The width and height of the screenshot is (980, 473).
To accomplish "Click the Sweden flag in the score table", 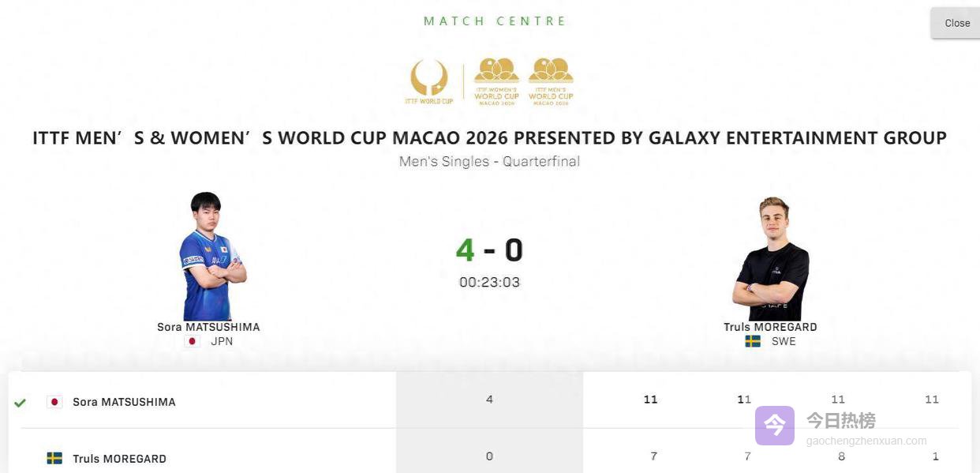I will pyautogui.click(x=54, y=458).
